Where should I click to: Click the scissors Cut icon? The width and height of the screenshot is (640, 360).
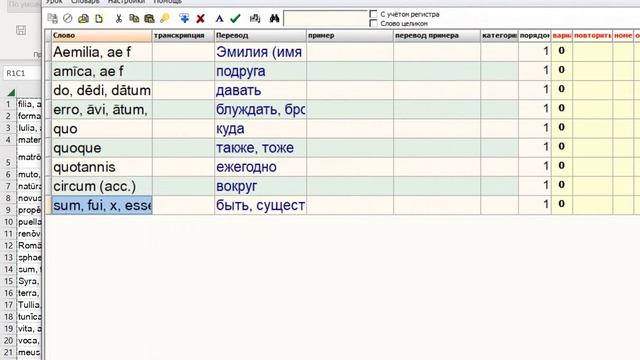118,18
